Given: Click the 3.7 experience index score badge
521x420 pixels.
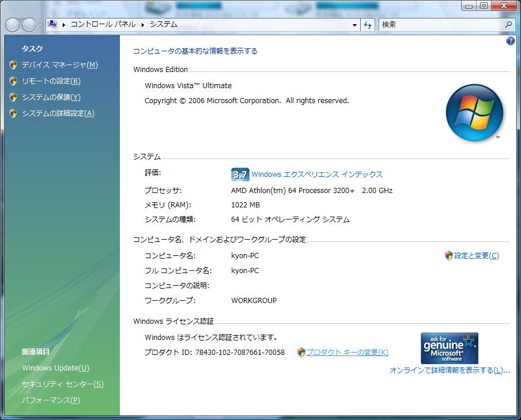Looking at the screenshot, I should click(240, 175).
